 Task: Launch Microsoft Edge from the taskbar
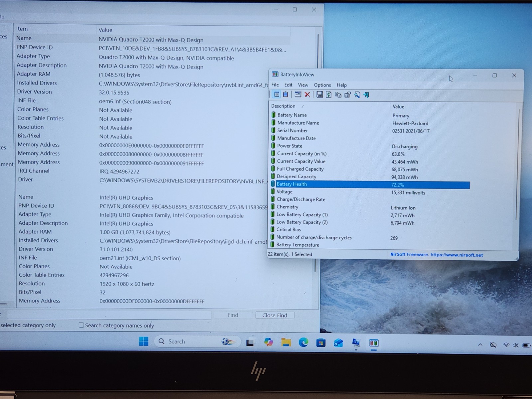pyautogui.click(x=303, y=342)
